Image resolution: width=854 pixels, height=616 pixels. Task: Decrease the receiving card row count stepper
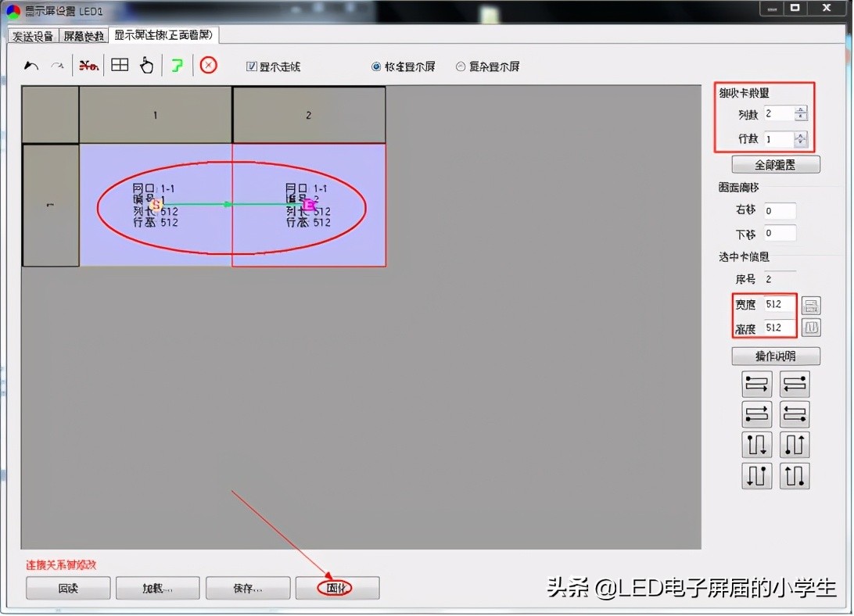tap(799, 143)
